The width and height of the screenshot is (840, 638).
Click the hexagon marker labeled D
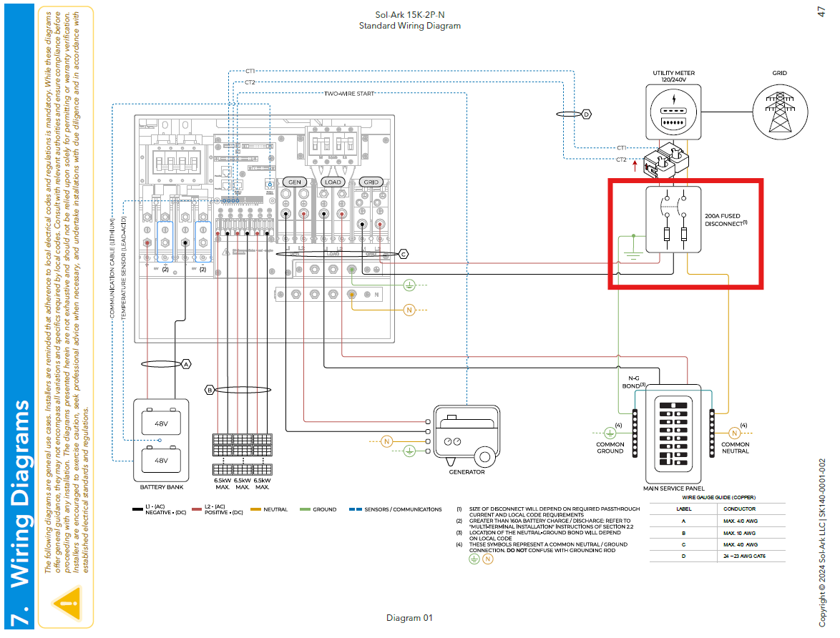[x=587, y=114]
